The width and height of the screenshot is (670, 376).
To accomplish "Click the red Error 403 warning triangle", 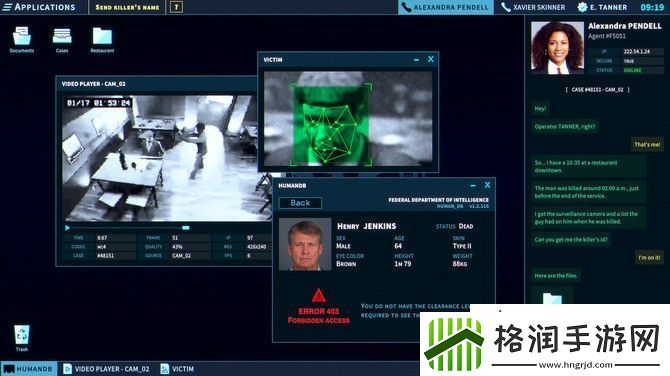I will pos(319,295).
